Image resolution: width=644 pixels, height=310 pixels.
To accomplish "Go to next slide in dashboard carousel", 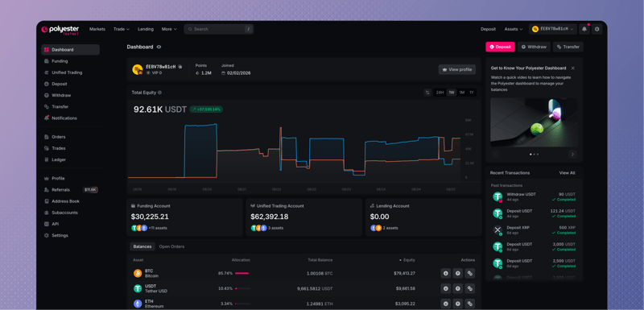I will pos(572,155).
